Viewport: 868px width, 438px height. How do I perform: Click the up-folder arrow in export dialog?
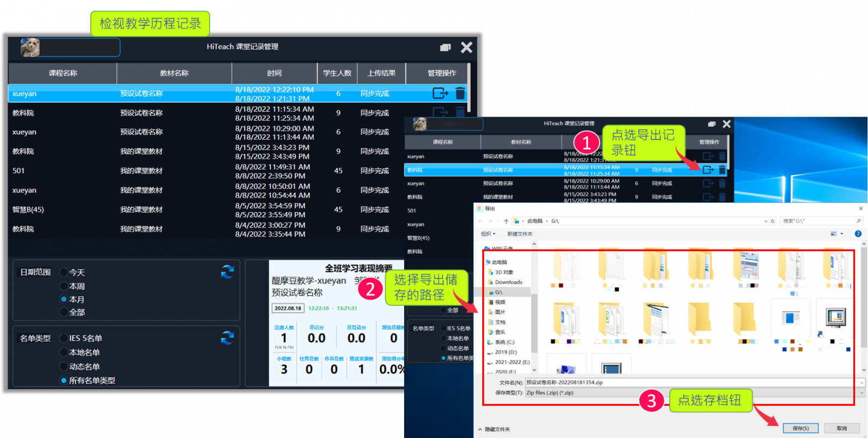[506, 221]
